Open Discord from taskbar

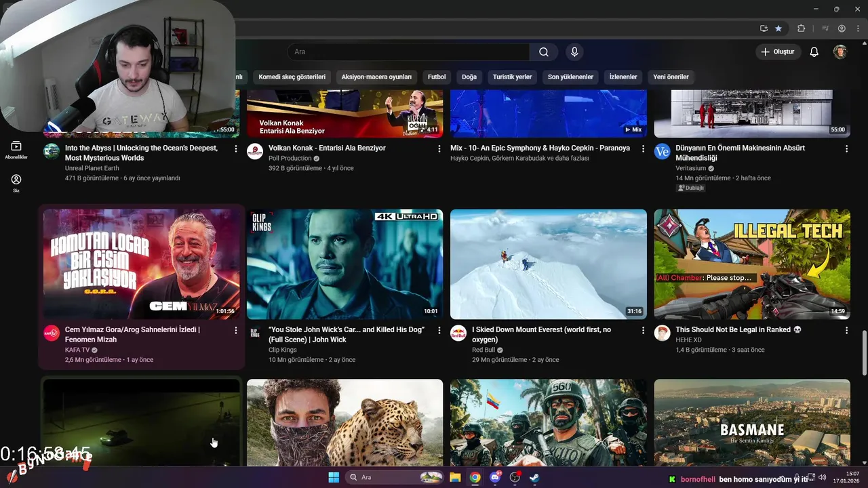pos(495,477)
